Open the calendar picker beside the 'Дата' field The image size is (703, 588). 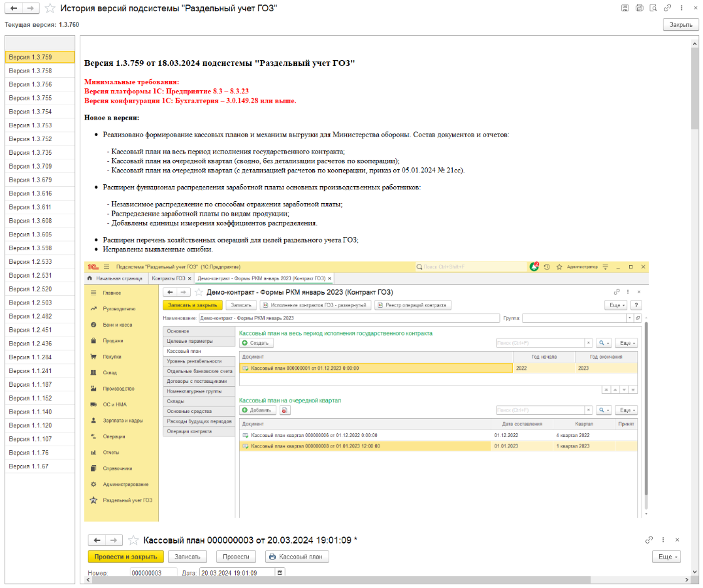pyautogui.click(x=280, y=572)
